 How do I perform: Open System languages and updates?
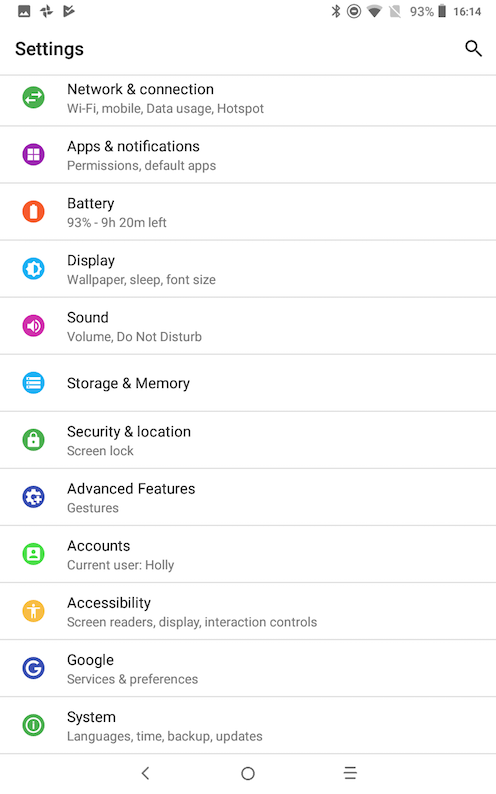[248, 726]
